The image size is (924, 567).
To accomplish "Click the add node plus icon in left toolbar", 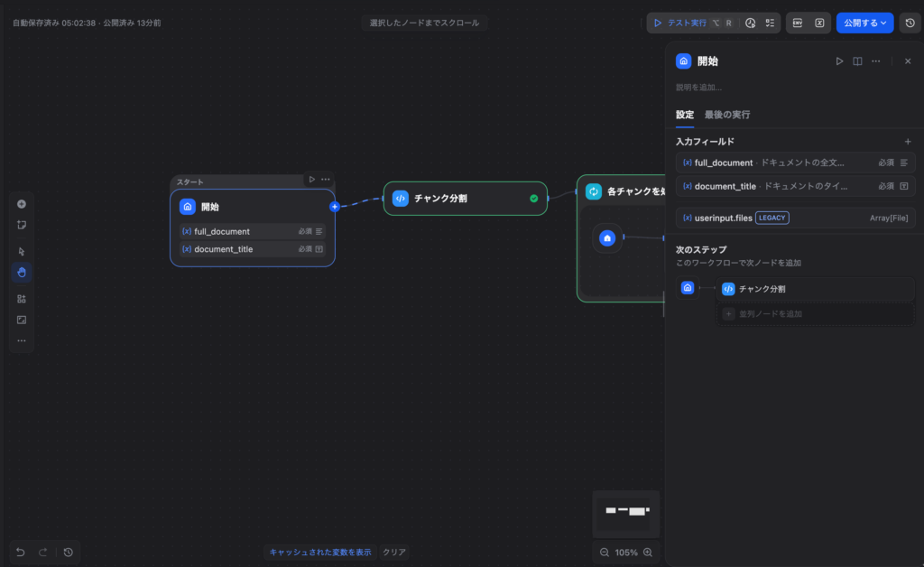I will pyautogui.click(x=22, y=204).
